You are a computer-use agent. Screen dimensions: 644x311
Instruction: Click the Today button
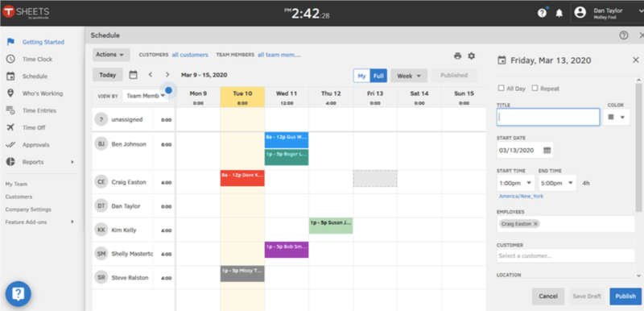[x=108, y=75]
